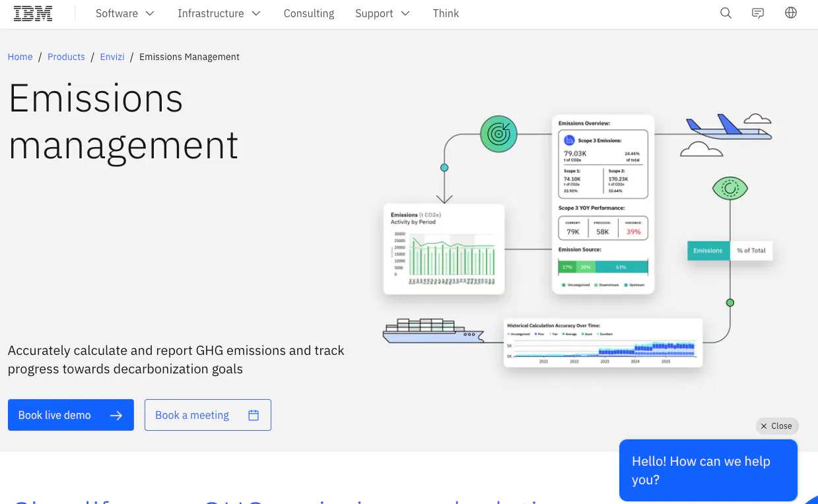Open the search icon in header

726,13
